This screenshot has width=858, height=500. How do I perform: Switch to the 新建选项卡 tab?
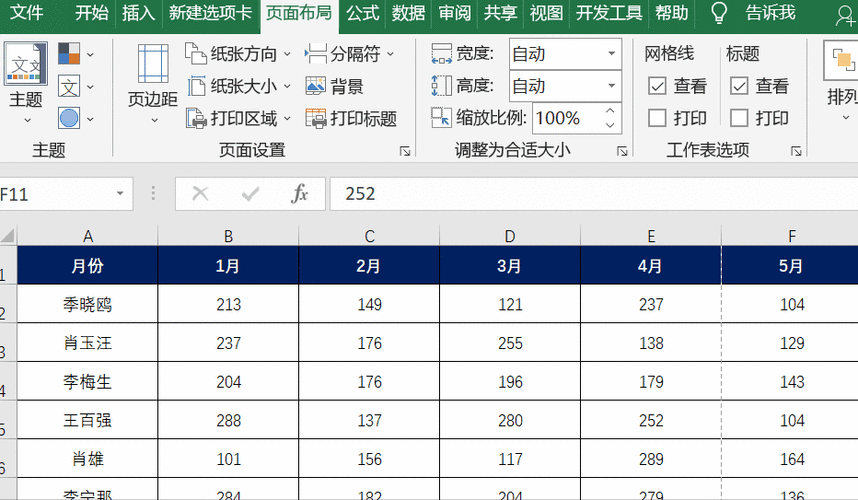coord(210,12)
